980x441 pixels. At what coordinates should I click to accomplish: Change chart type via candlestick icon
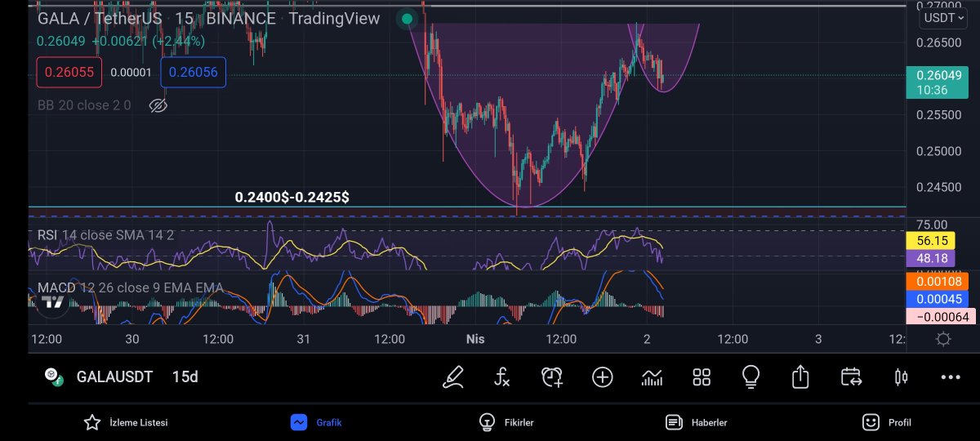click(x=901, y=376)
